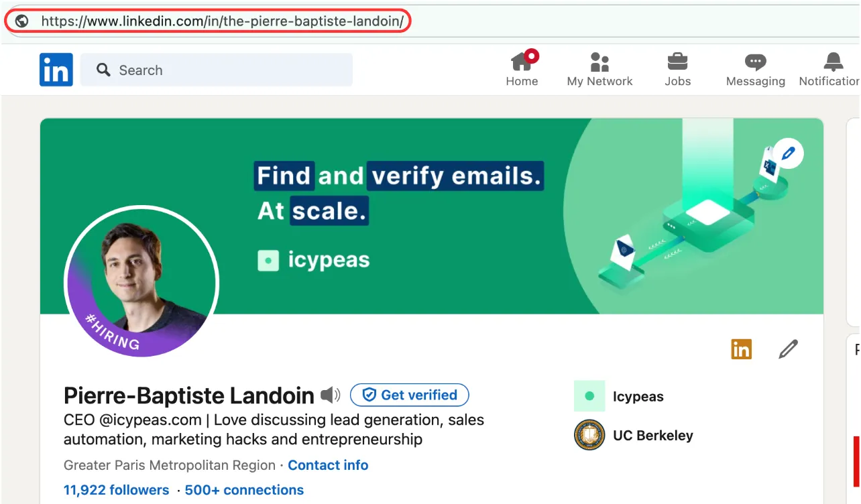Open the Contact info link
Screen dimensions: 861x504
pos(328,465)
